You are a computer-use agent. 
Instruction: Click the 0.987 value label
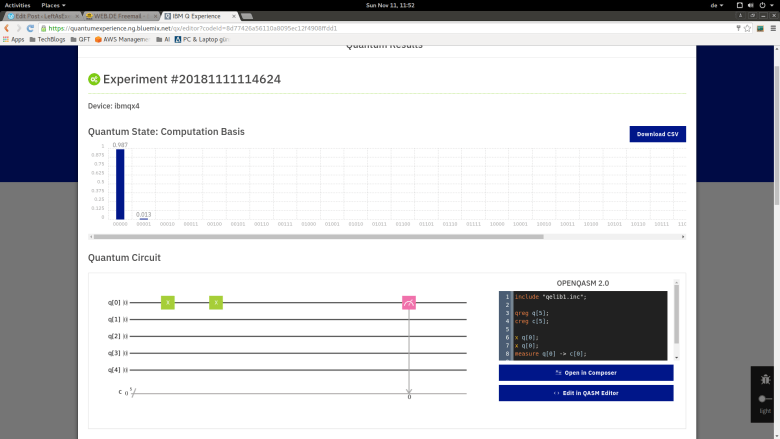[x=120, y=145]
